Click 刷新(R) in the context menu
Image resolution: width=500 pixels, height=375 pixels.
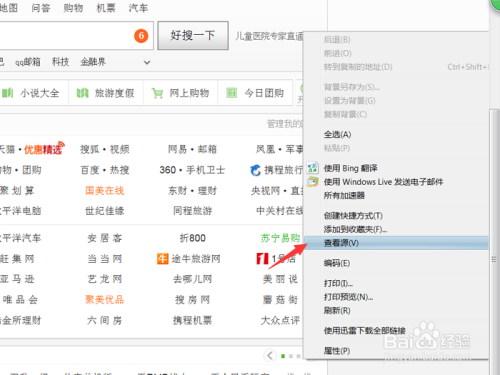(x=337, y=311)
